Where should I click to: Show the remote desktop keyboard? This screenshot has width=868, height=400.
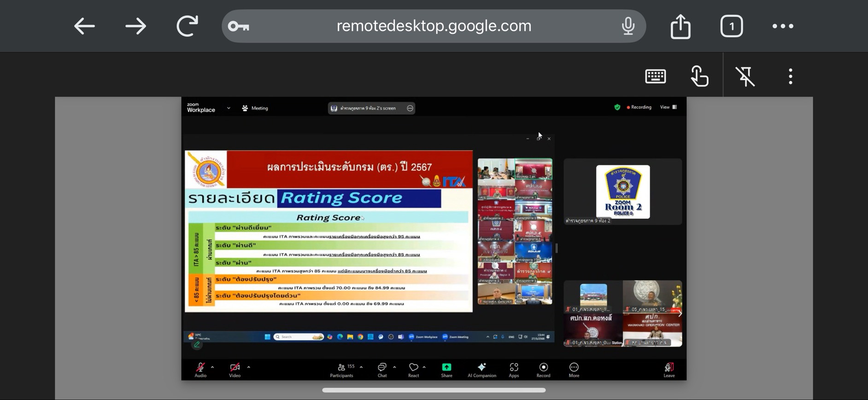(x=655, y=76)
